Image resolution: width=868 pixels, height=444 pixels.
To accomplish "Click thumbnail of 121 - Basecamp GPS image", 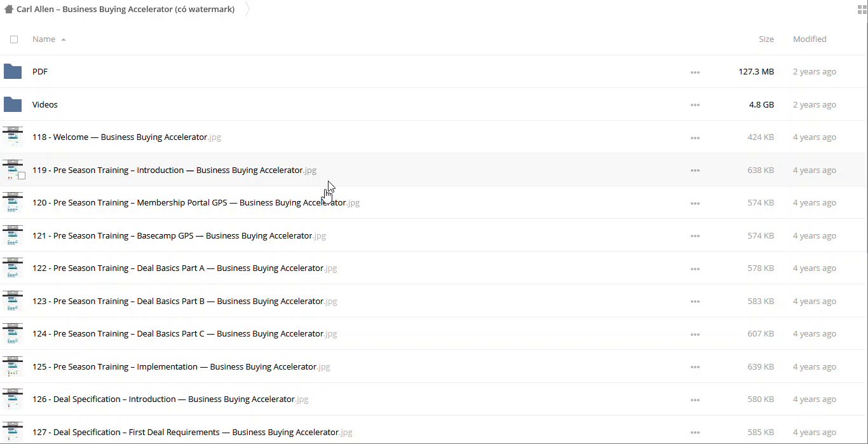I will point(13,235).
